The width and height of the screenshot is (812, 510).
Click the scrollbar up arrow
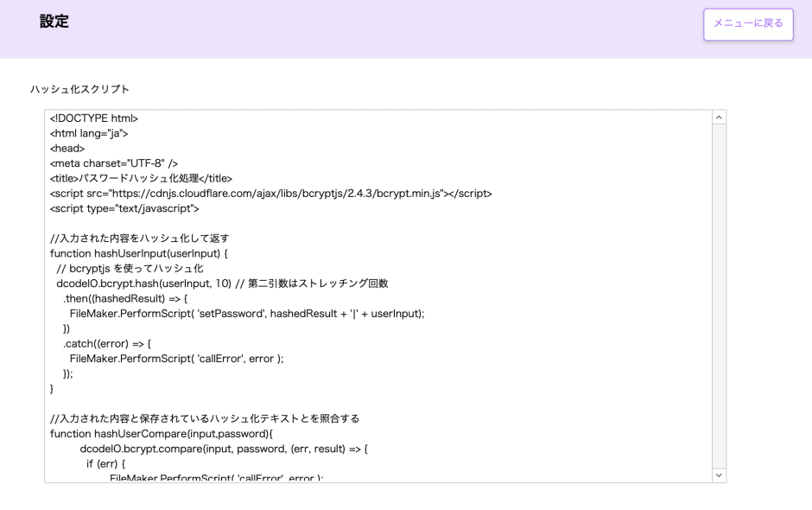(718, 117)
